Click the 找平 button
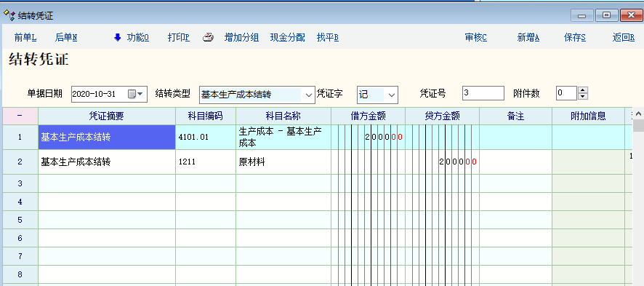The height and width of the screenshot is (286, 644). pos(328,38)
